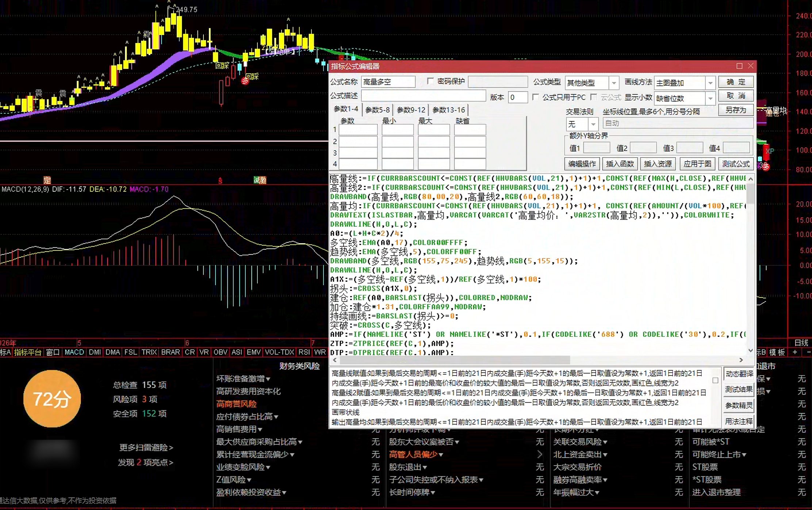Switch to the 参数13-16 tab

tap(449, 110)
